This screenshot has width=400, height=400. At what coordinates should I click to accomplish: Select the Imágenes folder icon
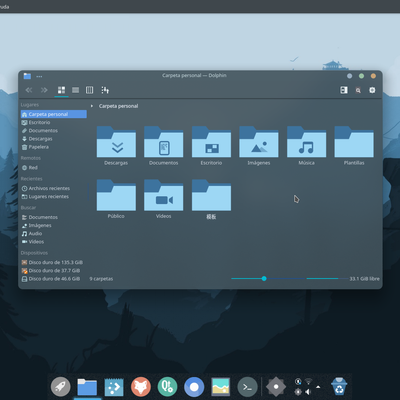pos(259,142)
